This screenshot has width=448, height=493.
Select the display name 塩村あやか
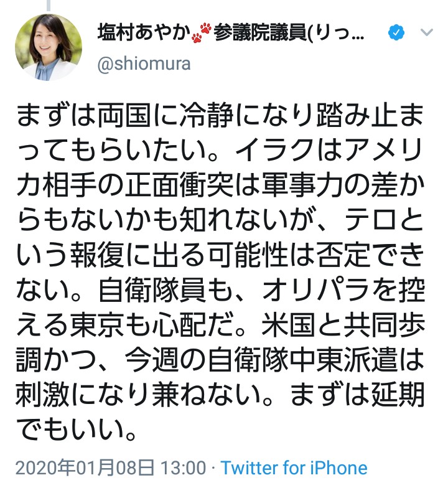144,32
